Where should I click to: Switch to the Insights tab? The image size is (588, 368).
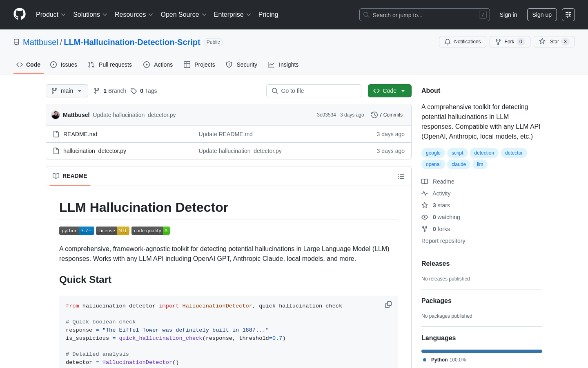(283, 65)
